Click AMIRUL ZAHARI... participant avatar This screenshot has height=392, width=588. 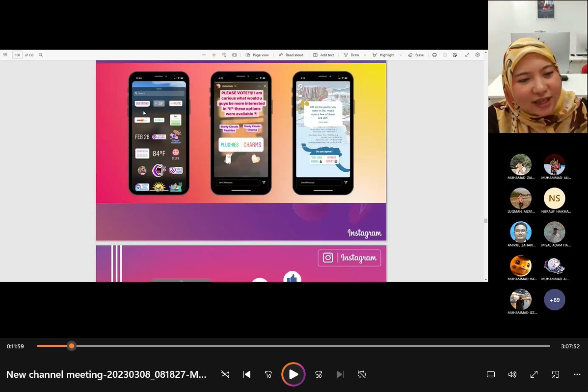click(521, 232)
